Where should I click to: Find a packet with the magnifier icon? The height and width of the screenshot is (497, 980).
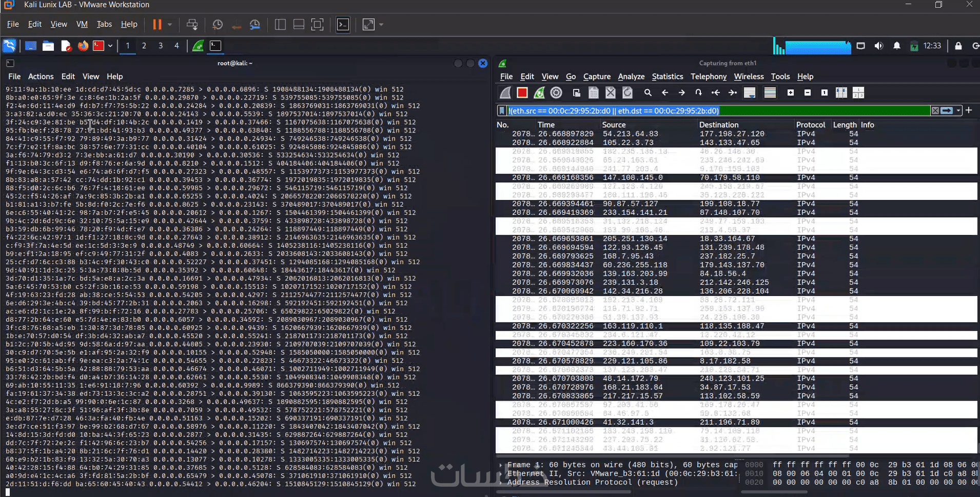coord(648,93)
